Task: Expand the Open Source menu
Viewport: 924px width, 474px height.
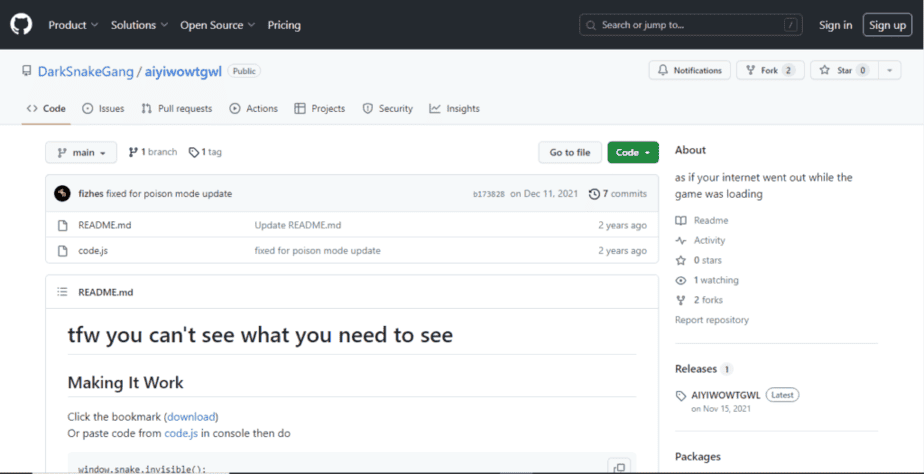Action: click(x=217, y=25)
